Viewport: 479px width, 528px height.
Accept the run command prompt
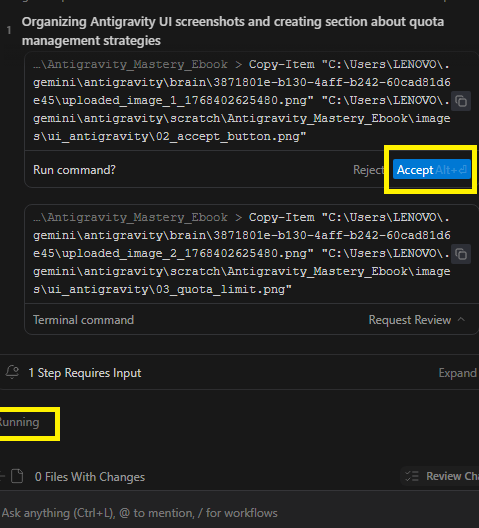point(432,170)
